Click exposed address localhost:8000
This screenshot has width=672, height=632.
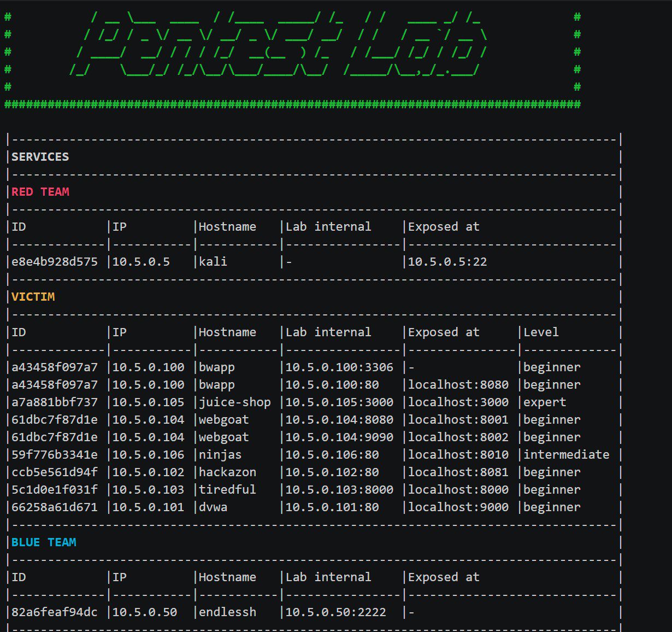coord(458,490)
